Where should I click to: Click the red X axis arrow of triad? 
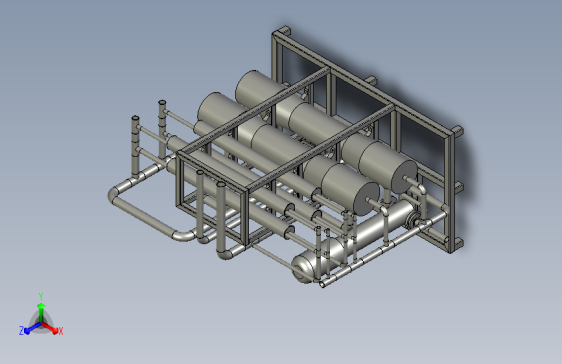click(50, 327)
